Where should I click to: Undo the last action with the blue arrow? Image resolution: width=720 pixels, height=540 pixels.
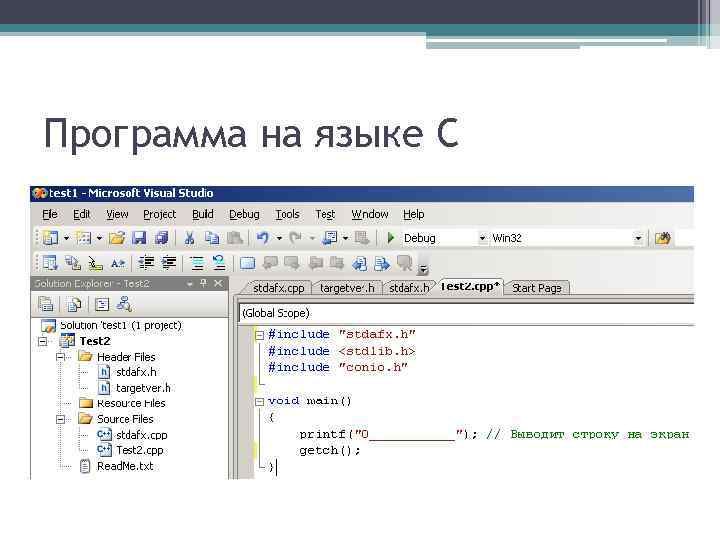[263, 238]
